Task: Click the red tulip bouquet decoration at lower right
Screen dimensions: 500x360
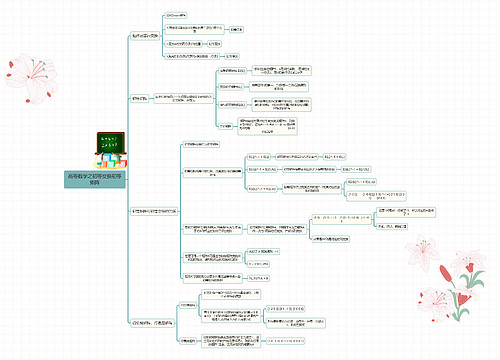Action: (461, 291)
